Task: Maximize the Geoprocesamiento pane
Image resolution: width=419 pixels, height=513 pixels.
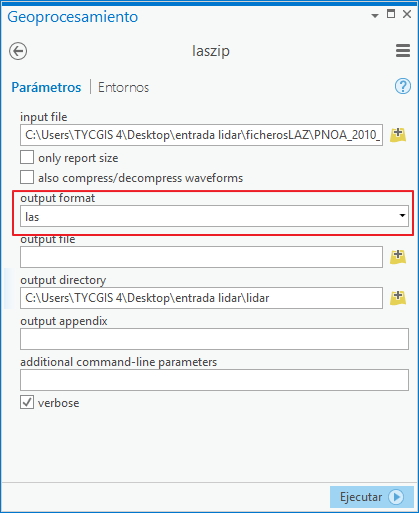Action: 391,14
